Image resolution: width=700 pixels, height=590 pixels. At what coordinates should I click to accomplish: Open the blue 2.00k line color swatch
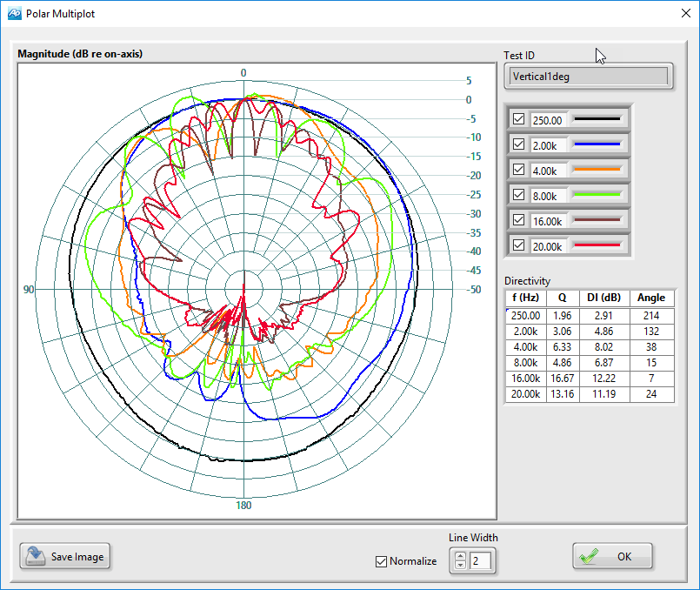click(597, 144)
